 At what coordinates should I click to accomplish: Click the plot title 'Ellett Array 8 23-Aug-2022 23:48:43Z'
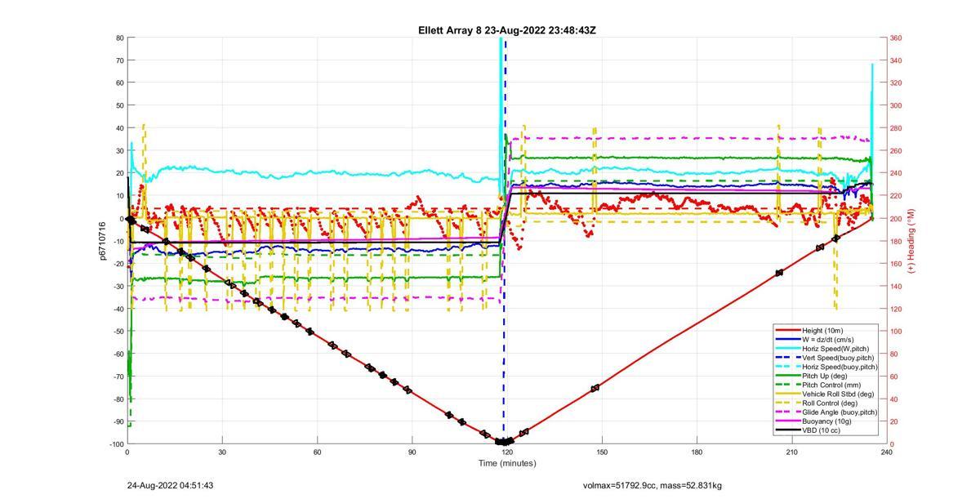pos(507,30)
